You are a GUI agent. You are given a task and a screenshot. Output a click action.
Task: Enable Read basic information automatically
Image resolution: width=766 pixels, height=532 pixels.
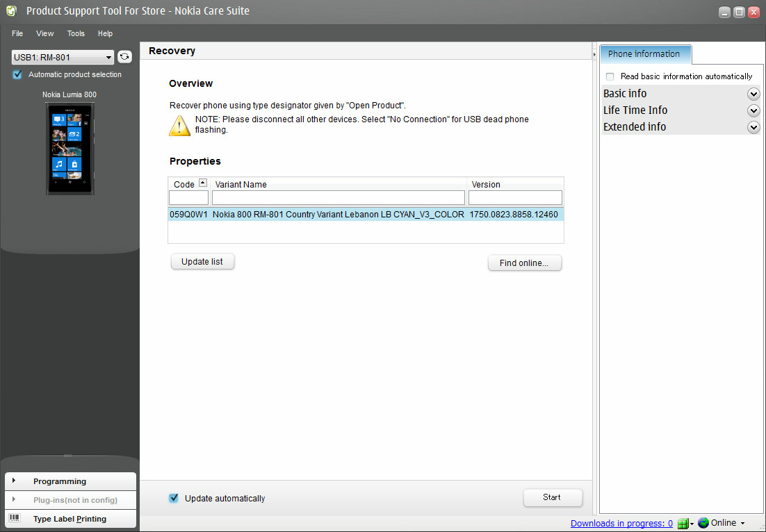610,76
